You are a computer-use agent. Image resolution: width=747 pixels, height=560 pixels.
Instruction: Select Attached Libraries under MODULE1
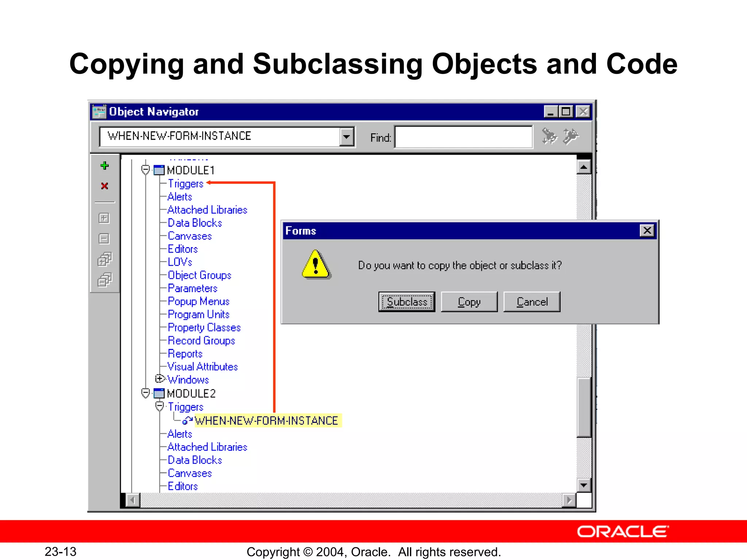point(208,210)
